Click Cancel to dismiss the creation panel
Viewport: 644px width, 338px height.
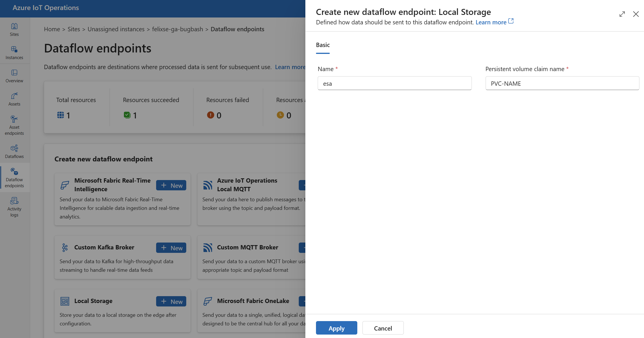382,328
